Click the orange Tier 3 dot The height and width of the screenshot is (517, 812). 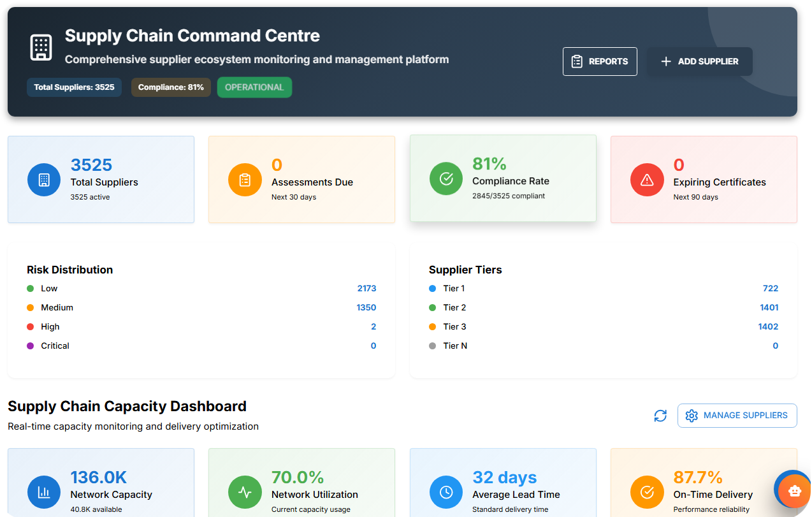click(x=433, y=327)
